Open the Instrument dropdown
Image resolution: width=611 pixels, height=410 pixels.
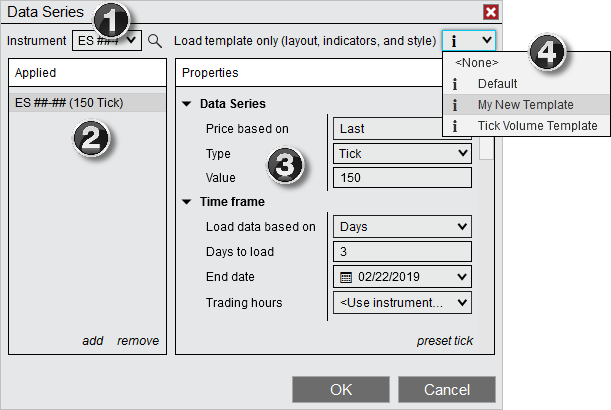pyautogui.click(x=131, y=41)
